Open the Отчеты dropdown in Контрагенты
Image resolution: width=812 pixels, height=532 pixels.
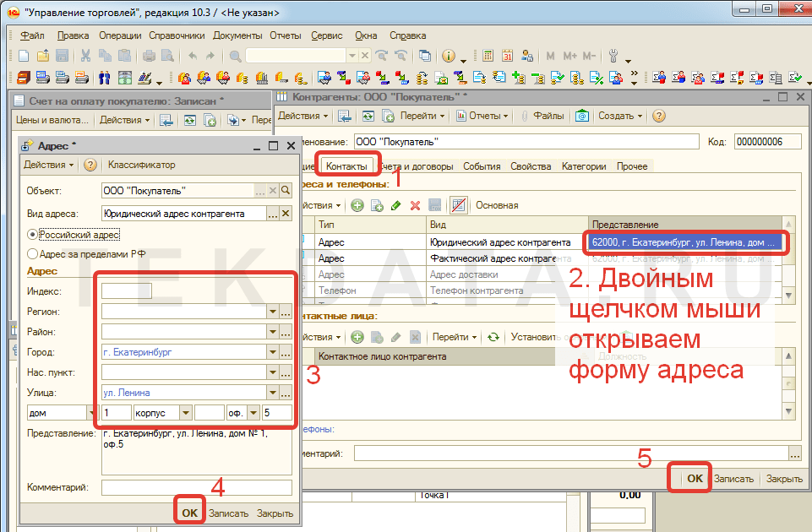[482, 116]
